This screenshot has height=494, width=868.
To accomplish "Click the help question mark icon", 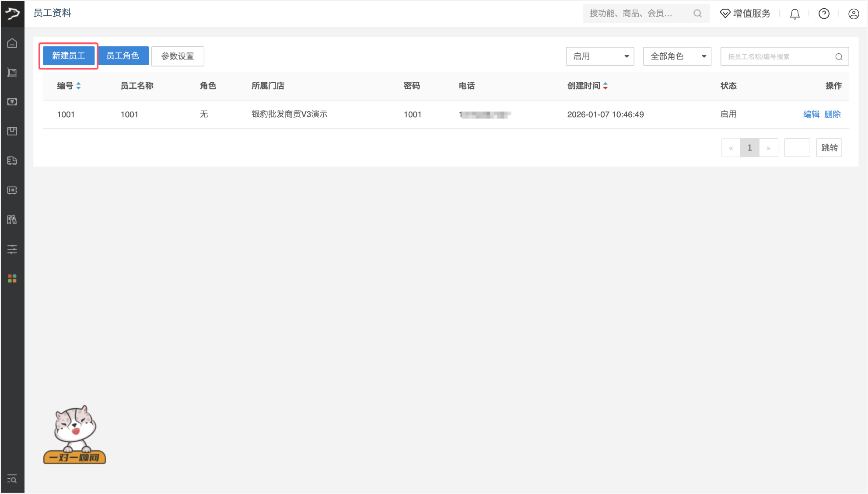I will click(x=824, y=14).
